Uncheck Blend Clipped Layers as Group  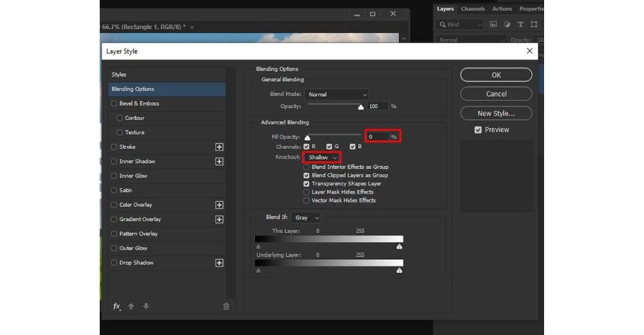pyautogui.click(x=306, y=175)
